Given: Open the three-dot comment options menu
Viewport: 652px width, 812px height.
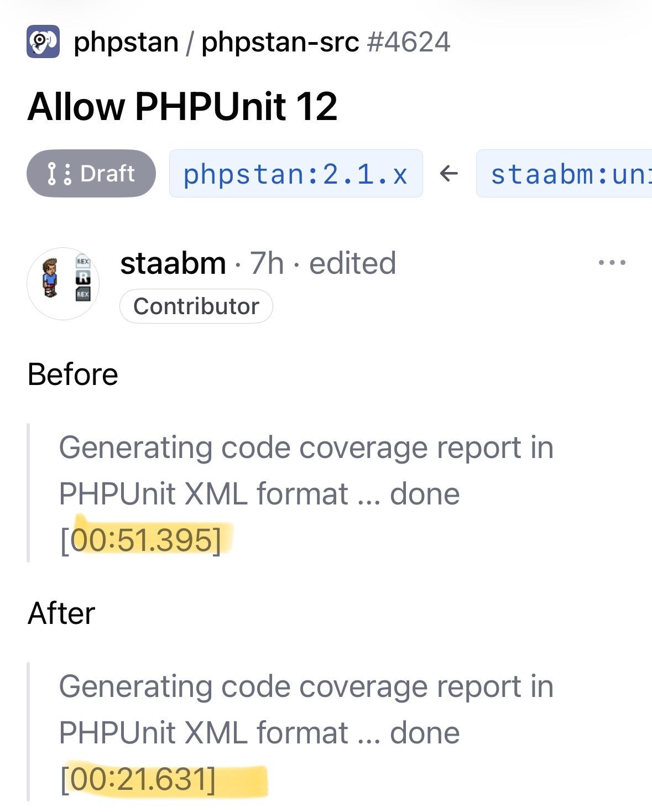Looking at the screenshot, I should click(612, 263).
